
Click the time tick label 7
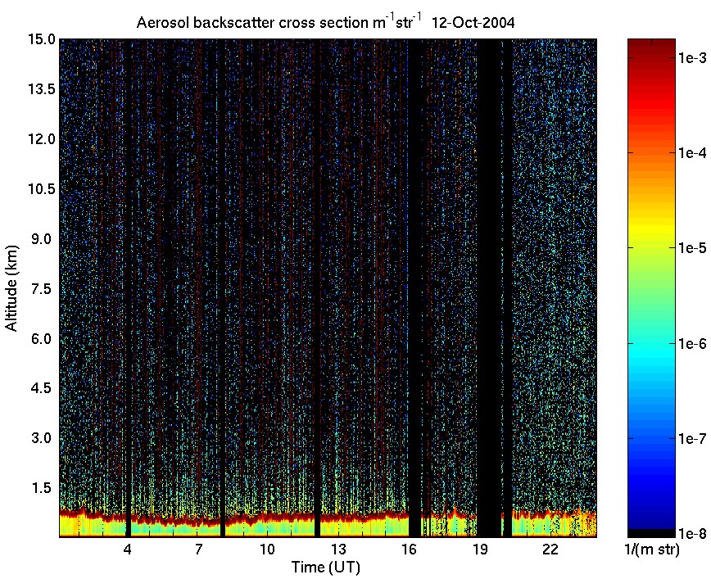click(x=198, y=550)
